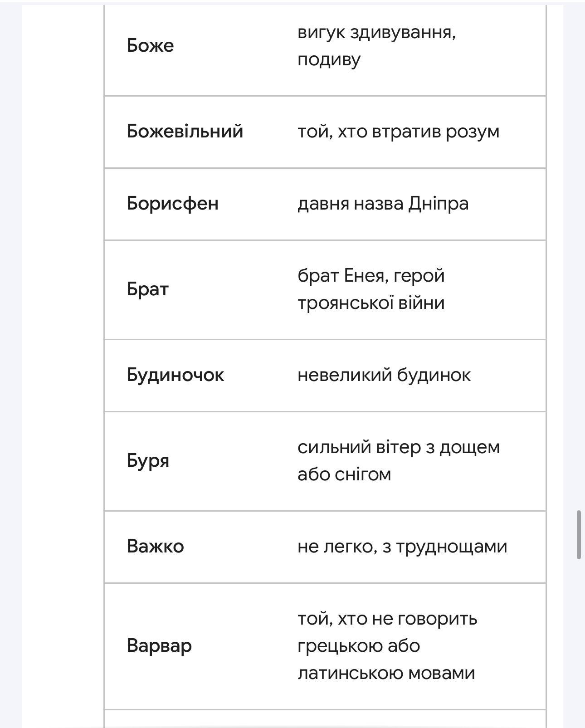Click definition вигук здивування, подиву
This screenshot has height=728, width=585.
pos(376,45)
